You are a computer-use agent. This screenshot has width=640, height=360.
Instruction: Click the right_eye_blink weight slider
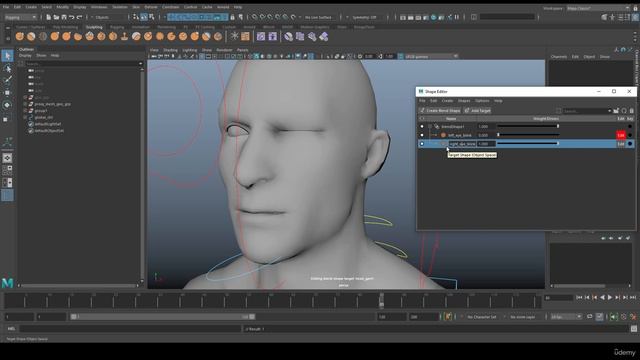coord(528,144)
